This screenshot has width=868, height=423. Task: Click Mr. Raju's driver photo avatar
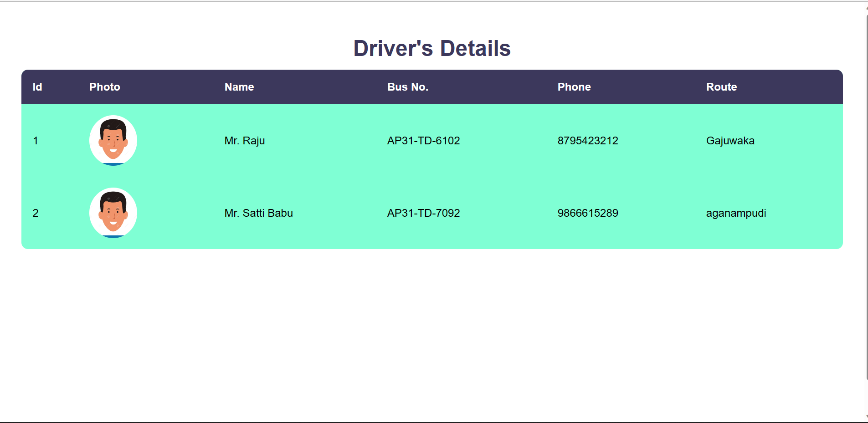tap(113, 141)
